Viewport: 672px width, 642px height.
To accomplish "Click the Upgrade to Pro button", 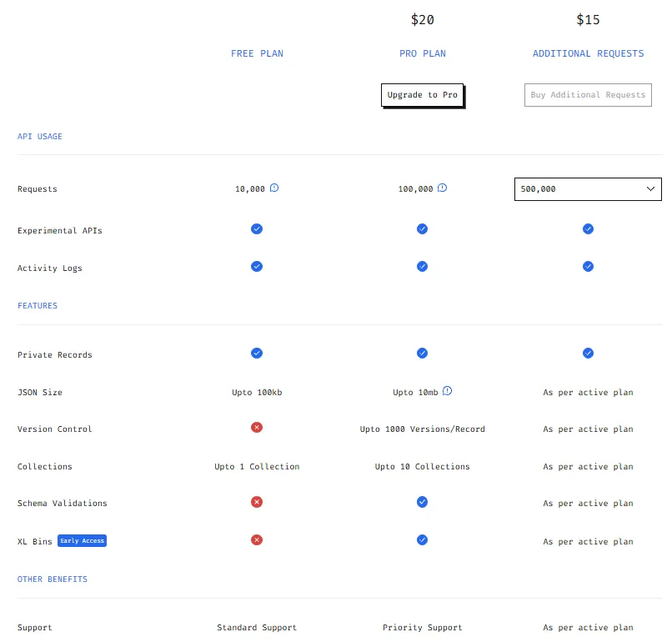I will [x=422, y=94].
